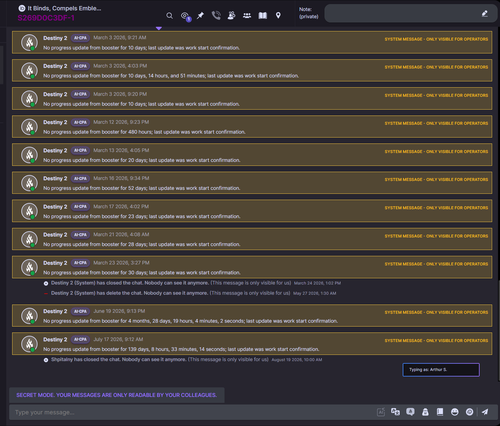The height and width of the screenshot is (426, 500).
Task: Click the SECRET MODE notice banner
Action: [117, 395]
